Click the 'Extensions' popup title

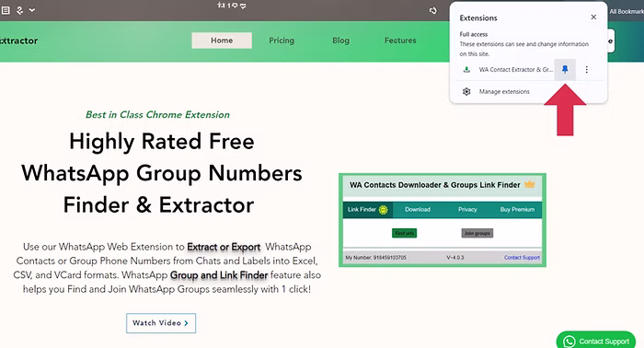tap(478, 18)
